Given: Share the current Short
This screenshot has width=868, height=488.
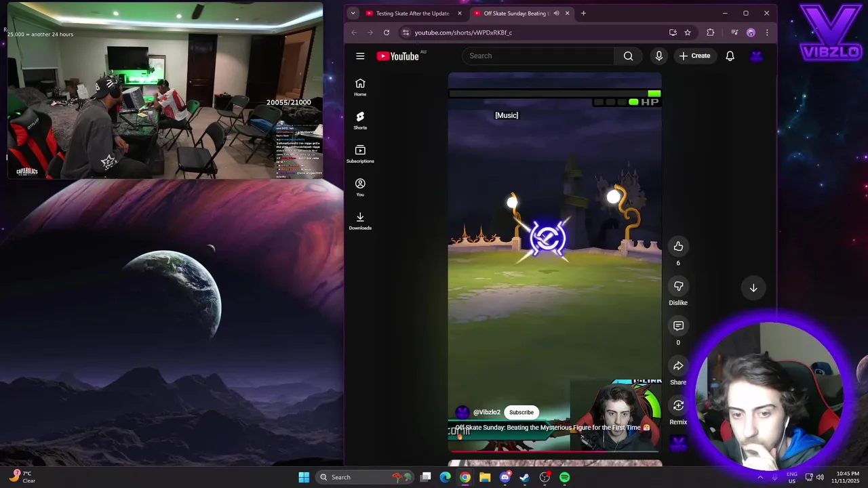Looking at the screenshot, I should [x=678, y=366].
